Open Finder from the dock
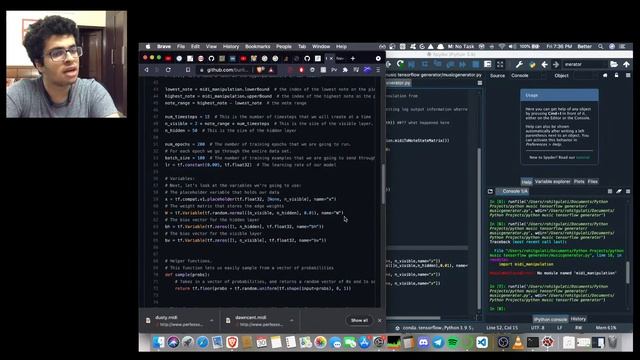Screen dimensions: 640x360 pyautogui.click(x=158, y=342)
